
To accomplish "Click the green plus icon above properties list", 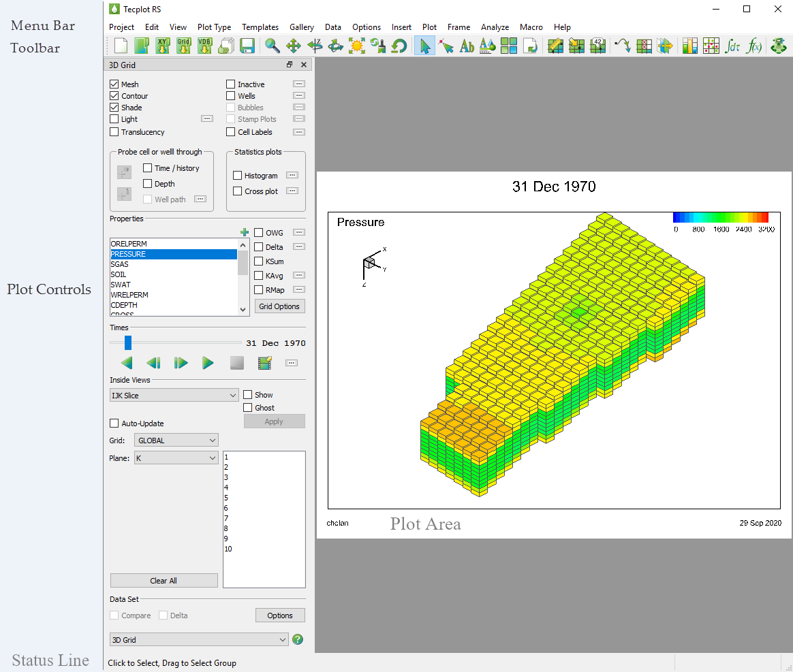I will point(245,232).
